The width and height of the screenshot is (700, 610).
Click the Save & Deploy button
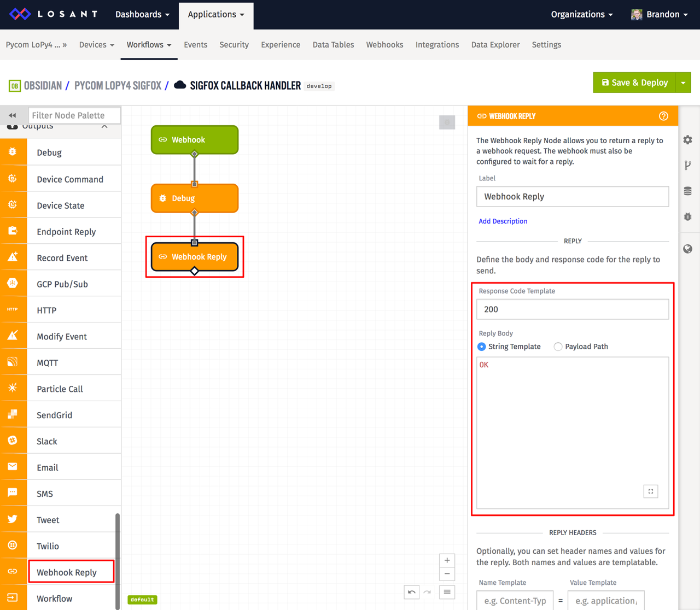tap(634, 83)
